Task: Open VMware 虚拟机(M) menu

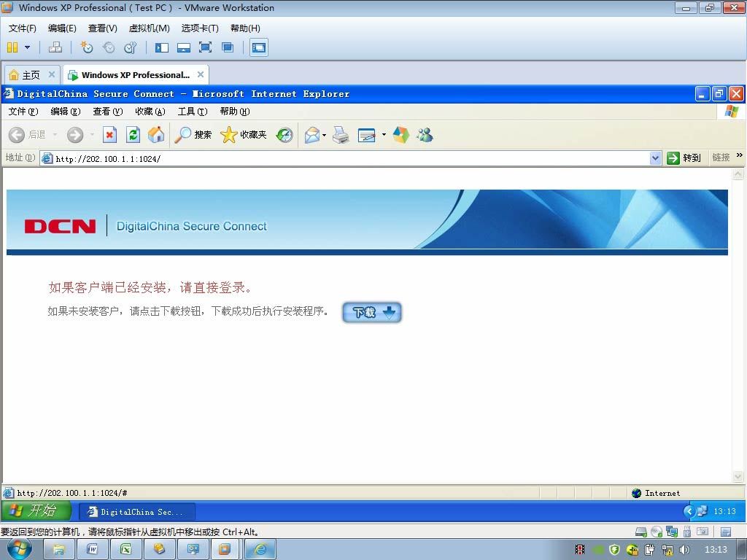Action: 149,28
